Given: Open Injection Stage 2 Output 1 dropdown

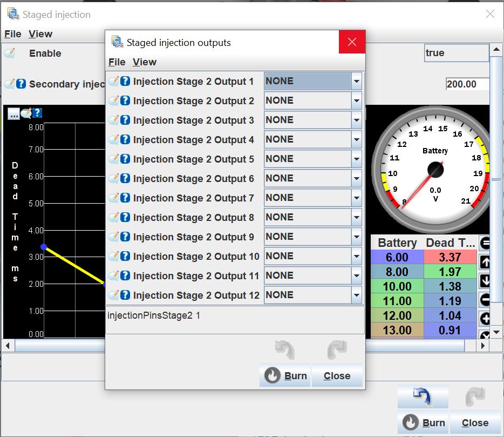Looking at the screenshot, I should 356,82.
